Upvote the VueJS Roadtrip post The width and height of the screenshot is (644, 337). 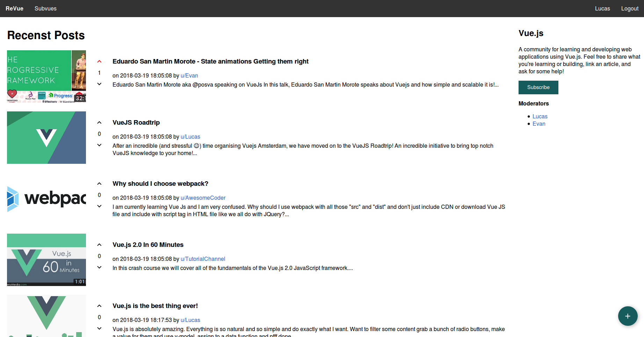pos(99,123)
